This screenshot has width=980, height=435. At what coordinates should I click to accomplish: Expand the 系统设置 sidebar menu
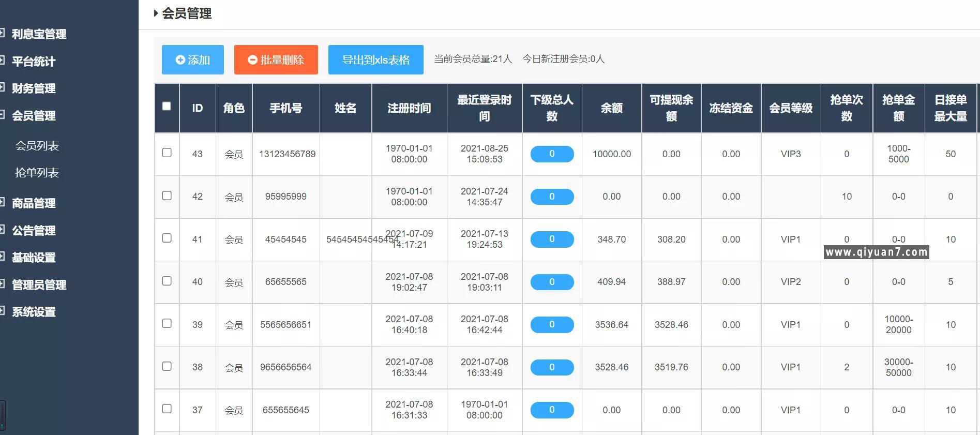(34, 312)
